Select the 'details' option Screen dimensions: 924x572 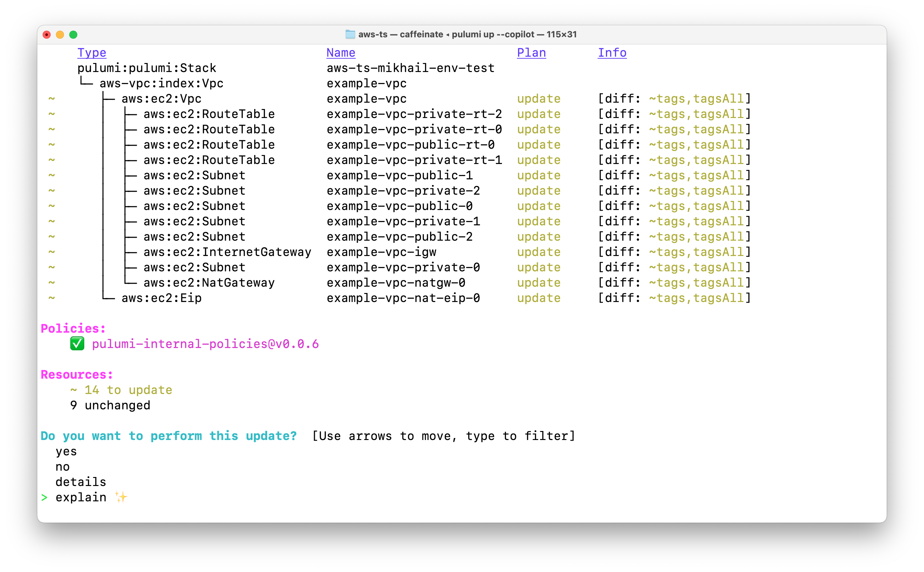pyautogui.click(x=81, y=482)
